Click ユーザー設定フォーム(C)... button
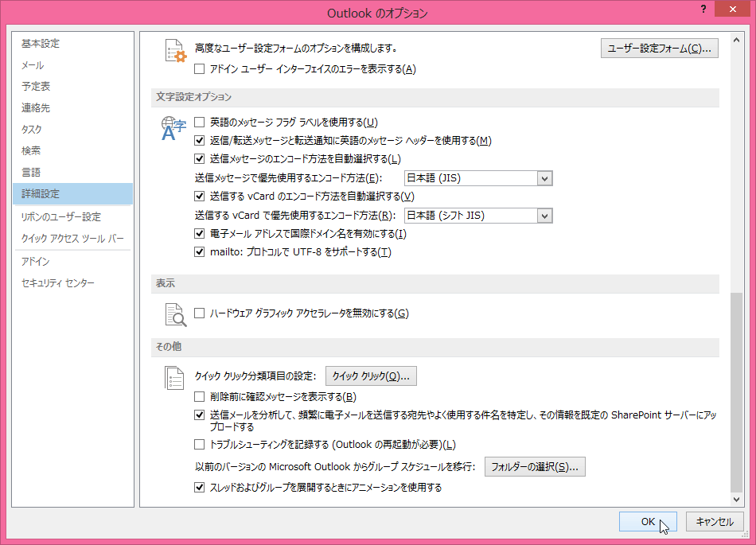The image size is (756, 545). point(659,49)
